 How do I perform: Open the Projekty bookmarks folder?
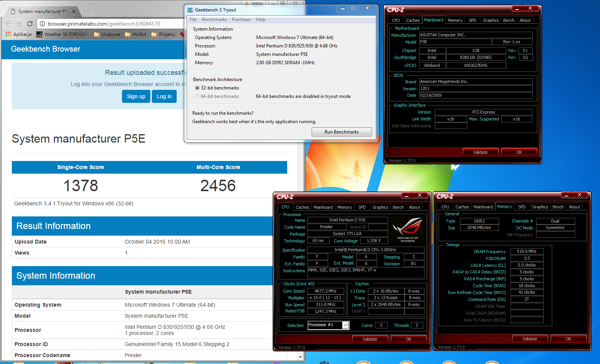point(164,34)
